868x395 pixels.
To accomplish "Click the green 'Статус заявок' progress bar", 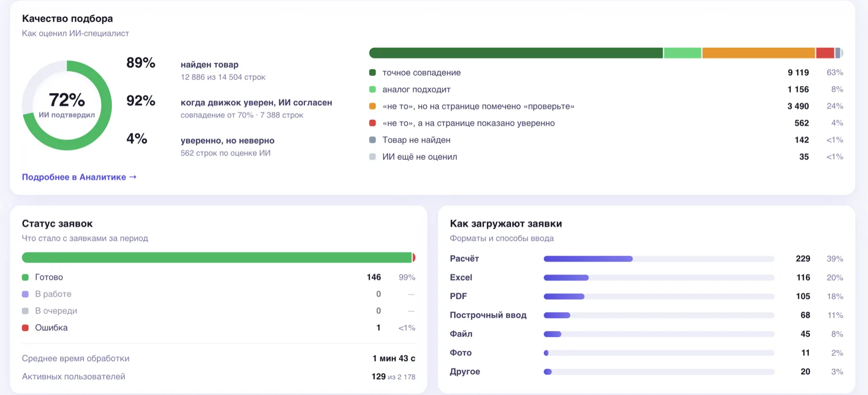I will click(x=217, y=257).
